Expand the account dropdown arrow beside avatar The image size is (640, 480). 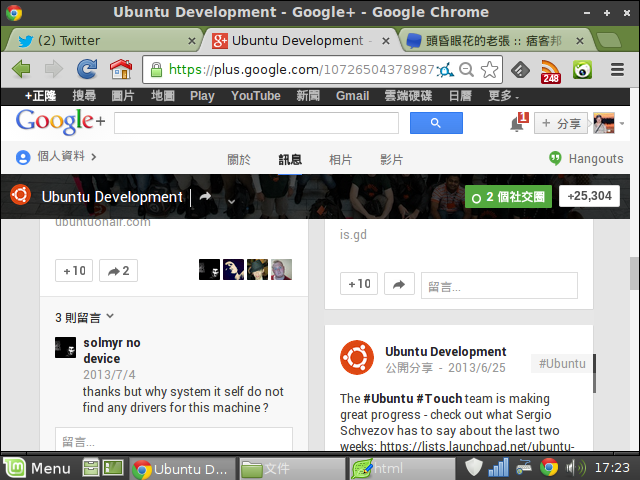[622, 123]
